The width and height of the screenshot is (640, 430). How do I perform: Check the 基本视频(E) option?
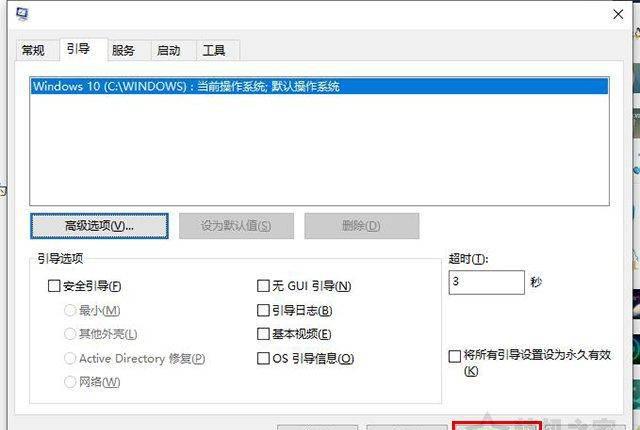(263, 334)
